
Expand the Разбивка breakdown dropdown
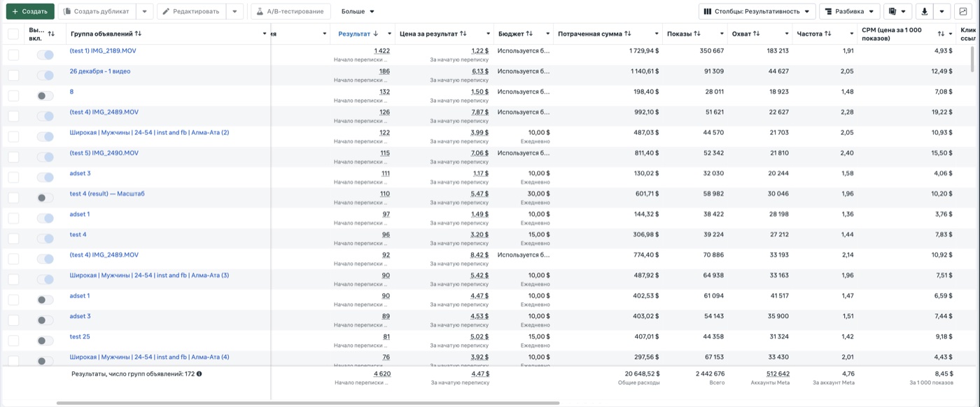[x=849, y=11]
